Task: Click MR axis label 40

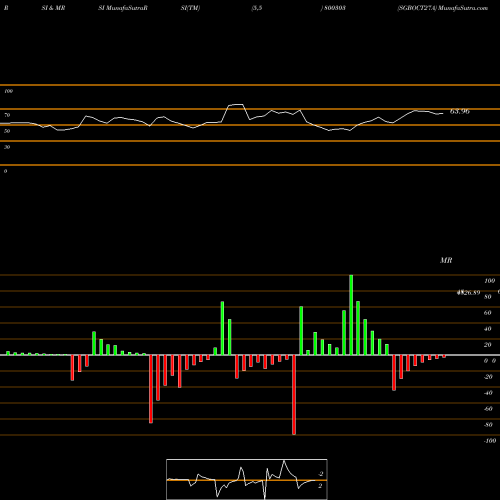Action: pyautogui.click(x=488, y=329)
